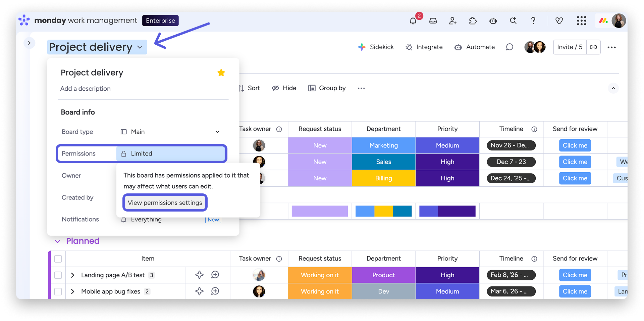The image size is (644, 321).
Task: Open the Integrate menu
Action: pyautogui.click(x=424, y=47)
